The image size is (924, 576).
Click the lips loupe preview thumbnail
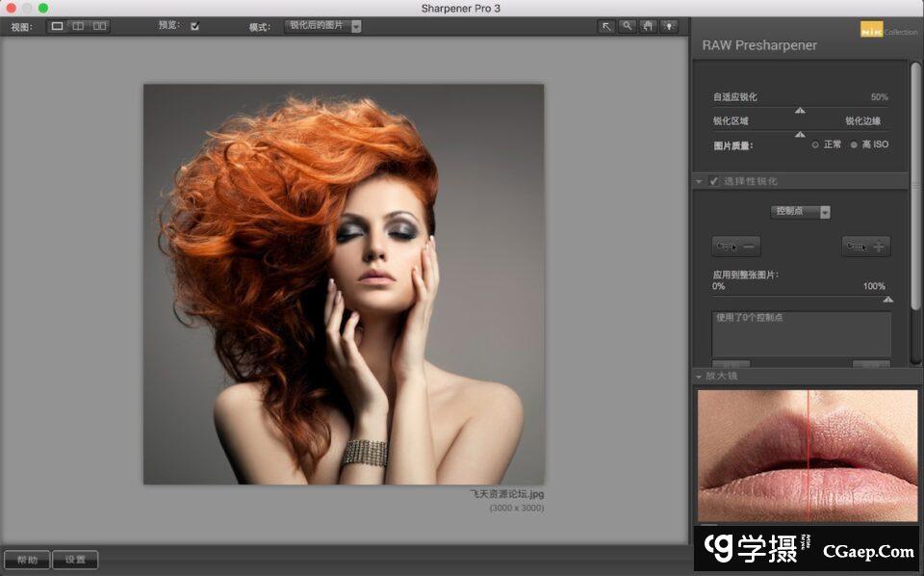click(x=808, y=455)
